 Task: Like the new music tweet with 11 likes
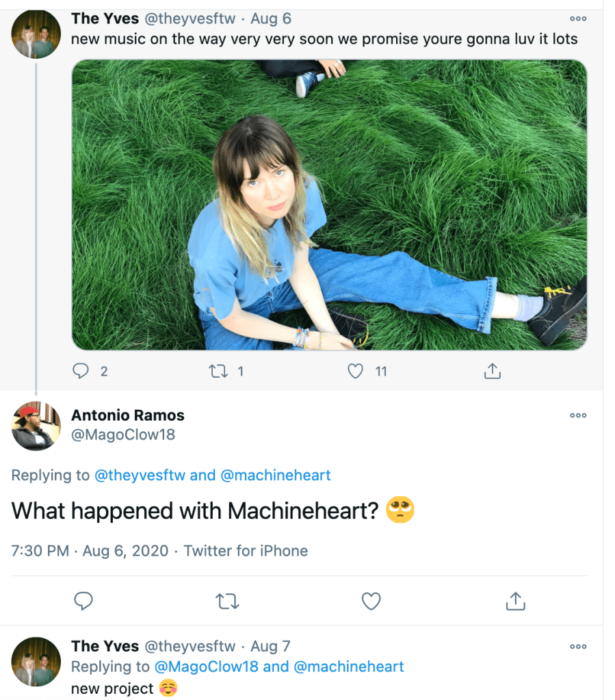tap(355, 372)
